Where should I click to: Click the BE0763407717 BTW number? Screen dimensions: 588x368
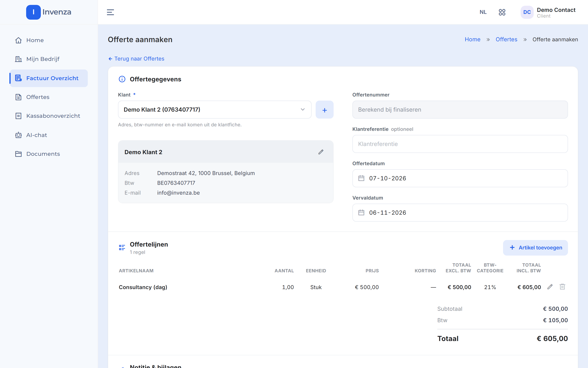[x=176, y=183]
